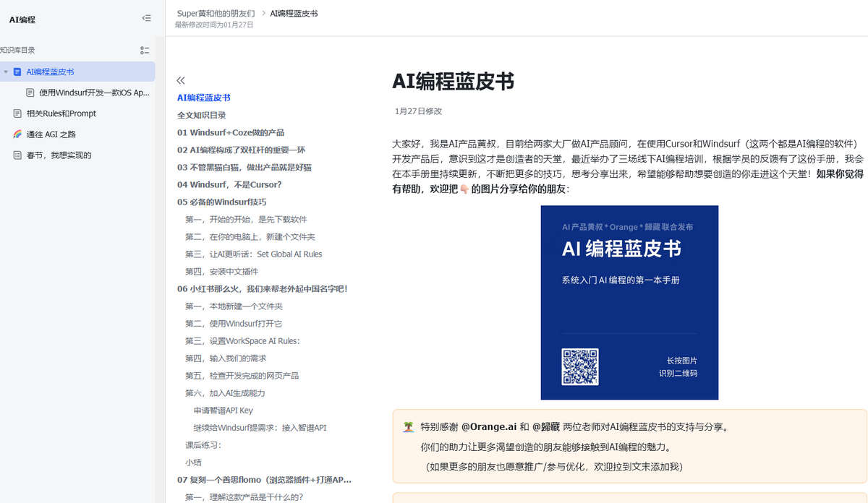Jump to 02 AI编程构成了双杠杆的重要一环
The image size is (868, 503).
[242, 150]
